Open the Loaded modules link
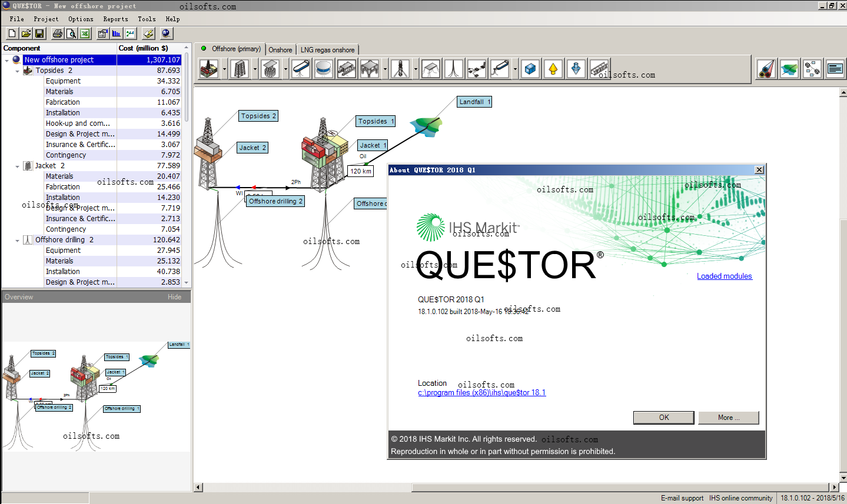847x504 pixels. (x=725, y=276)
